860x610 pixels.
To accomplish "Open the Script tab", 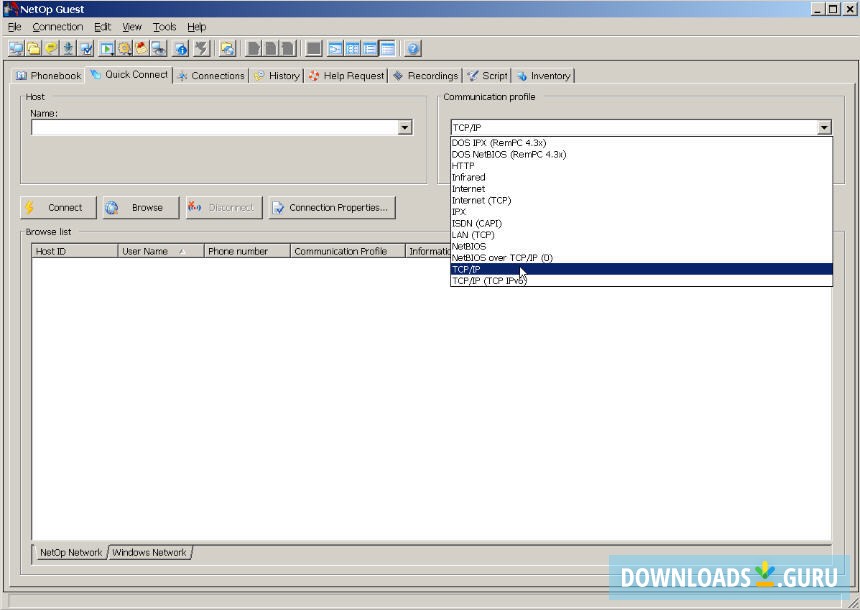I will tap(488, 76).
